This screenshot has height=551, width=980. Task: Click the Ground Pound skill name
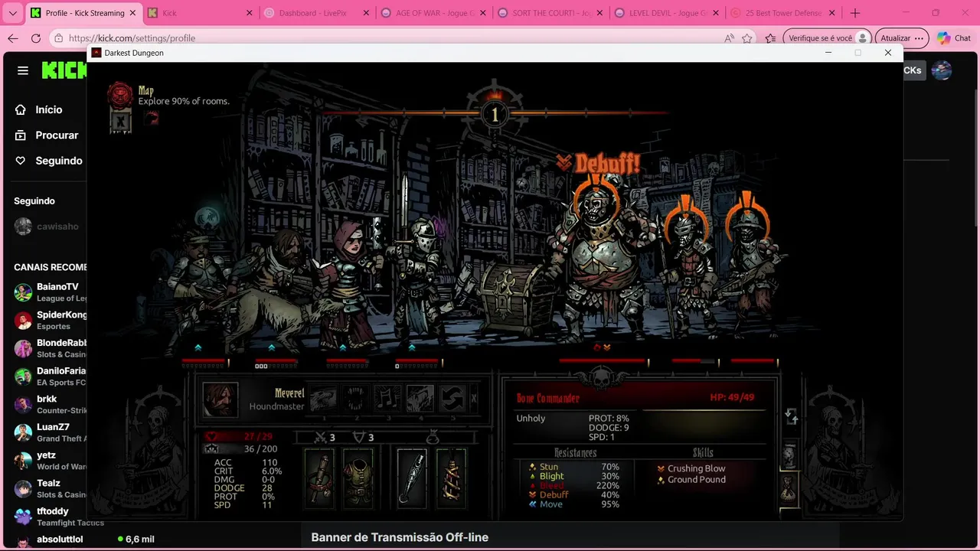[696, 480]
